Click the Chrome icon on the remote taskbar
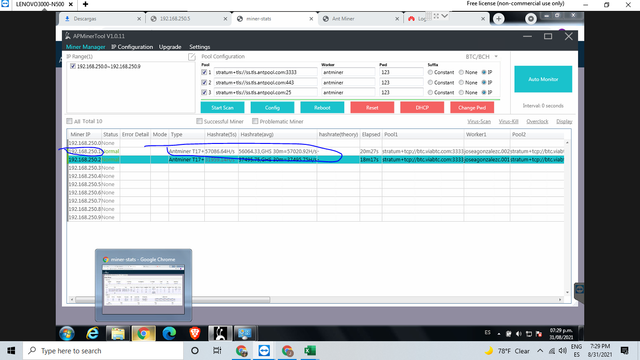The height and width of the screenshot is (360, 640). pos(143,333)
